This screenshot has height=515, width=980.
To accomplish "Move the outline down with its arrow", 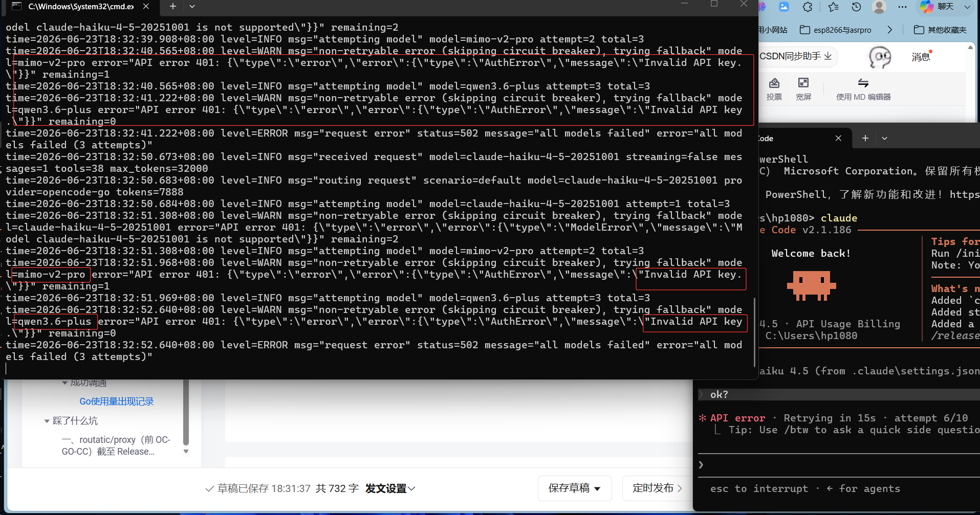I will click(x=186, y=452).
